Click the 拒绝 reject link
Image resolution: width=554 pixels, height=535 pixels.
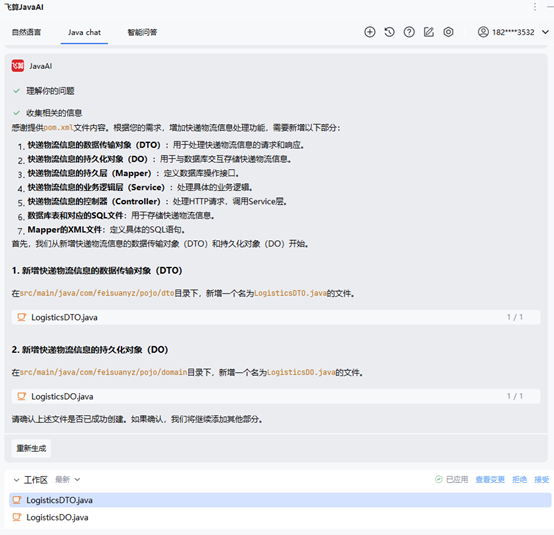(x=519, y=480)
